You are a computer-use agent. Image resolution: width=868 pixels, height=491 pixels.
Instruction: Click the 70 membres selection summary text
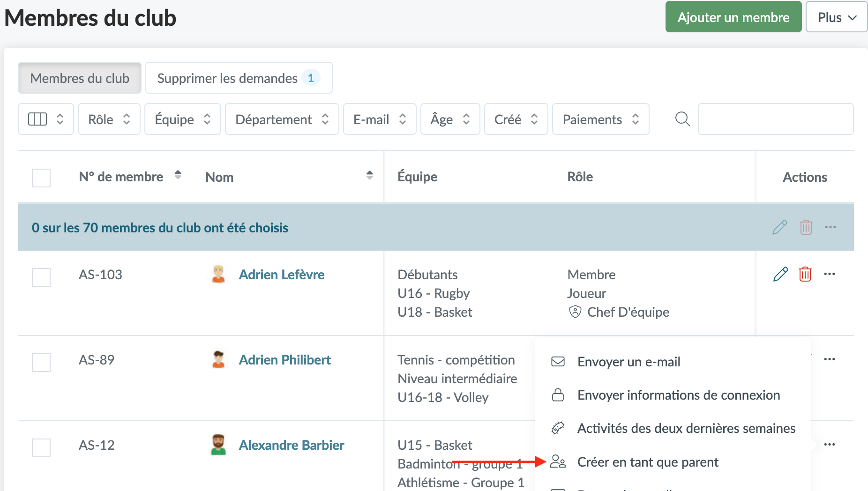click(160, 228)
